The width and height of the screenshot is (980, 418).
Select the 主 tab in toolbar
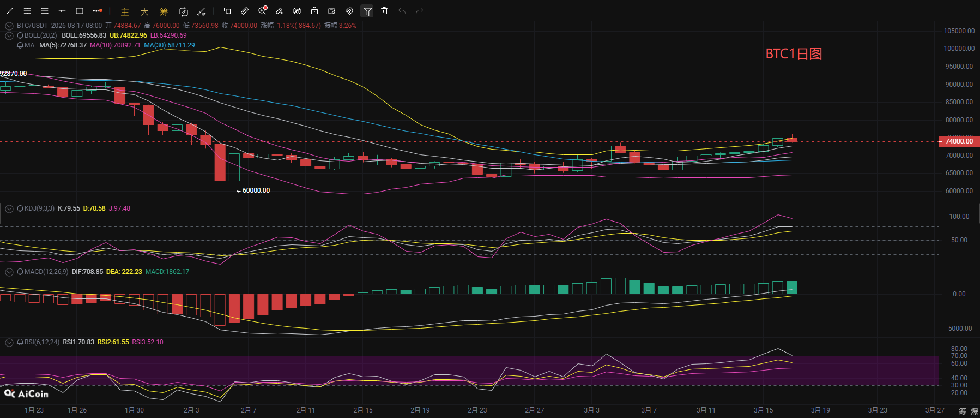pos(125,11)
